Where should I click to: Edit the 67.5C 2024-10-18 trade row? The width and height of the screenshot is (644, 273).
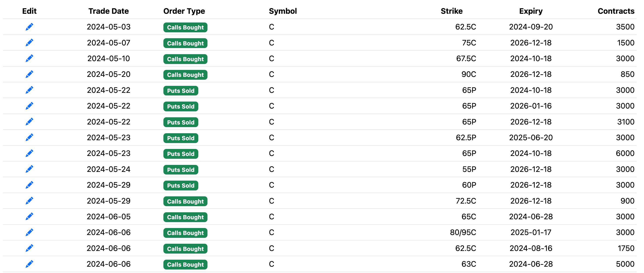coord(29,58)
